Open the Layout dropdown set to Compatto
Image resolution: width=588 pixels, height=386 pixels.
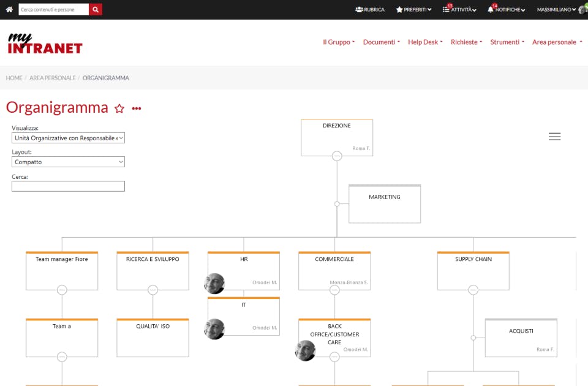(x=68, y=162)
